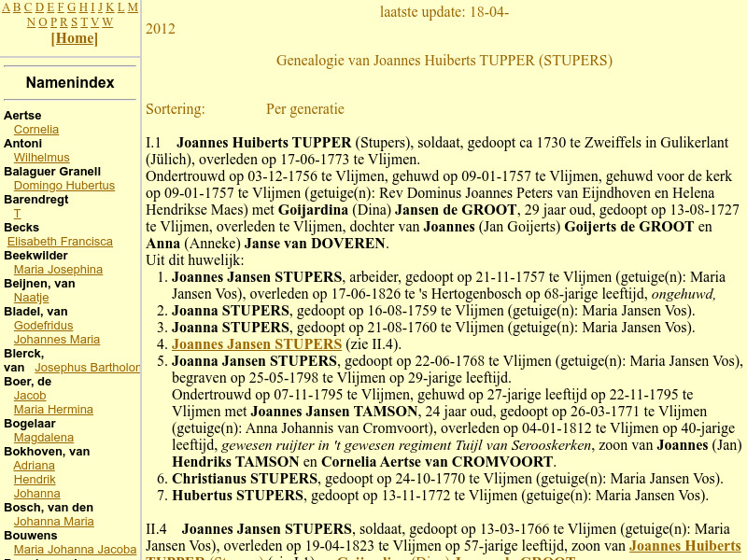Open Naatje under Beijnen, van
Viewport: 747px width, 560px height.
[31, 297]
